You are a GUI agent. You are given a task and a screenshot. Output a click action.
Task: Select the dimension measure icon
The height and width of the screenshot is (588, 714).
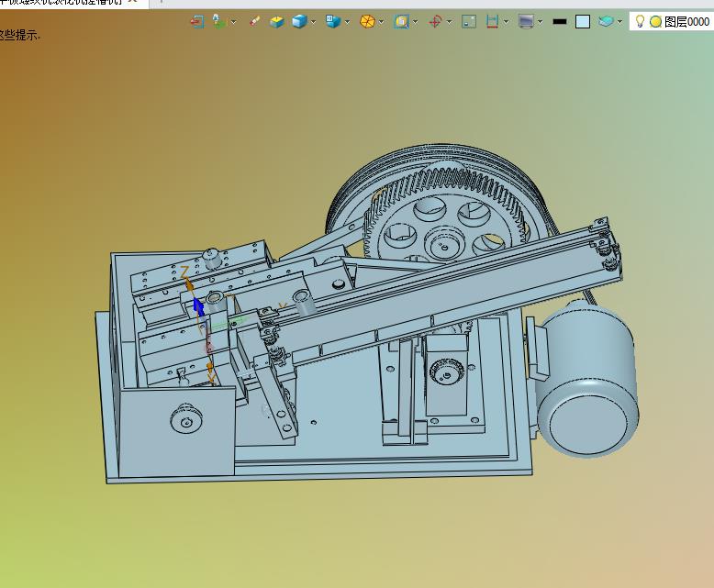[x=492, y=21]
